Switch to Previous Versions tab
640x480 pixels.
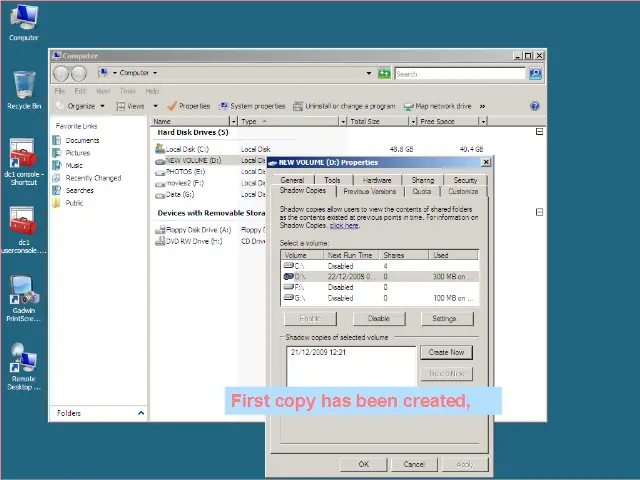(370, 191)
